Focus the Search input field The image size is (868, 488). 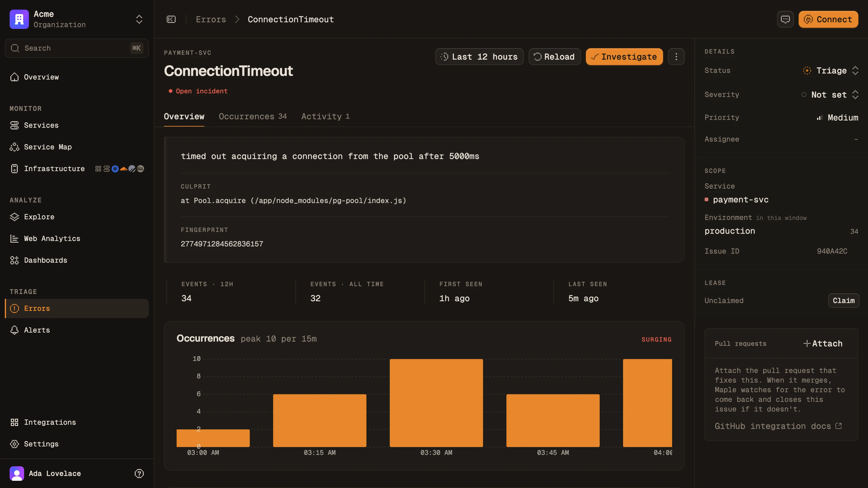pos(77,48)
